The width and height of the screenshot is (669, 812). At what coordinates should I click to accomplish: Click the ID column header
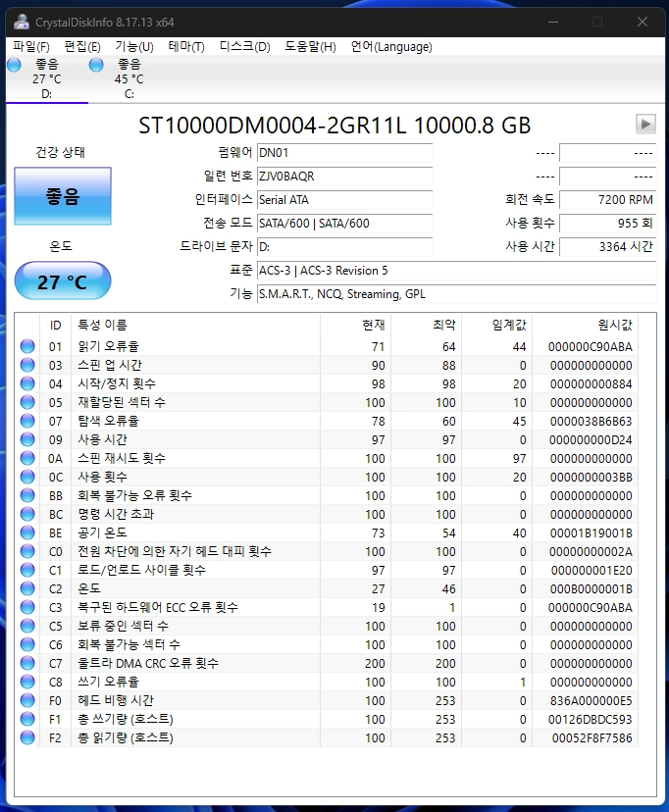tap(55, 326)
